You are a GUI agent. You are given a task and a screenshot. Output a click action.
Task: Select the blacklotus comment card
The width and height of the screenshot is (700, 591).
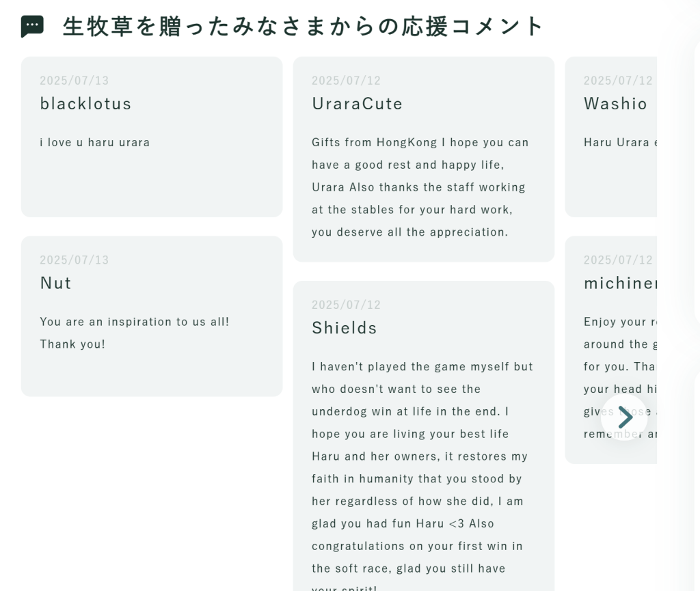152,137
